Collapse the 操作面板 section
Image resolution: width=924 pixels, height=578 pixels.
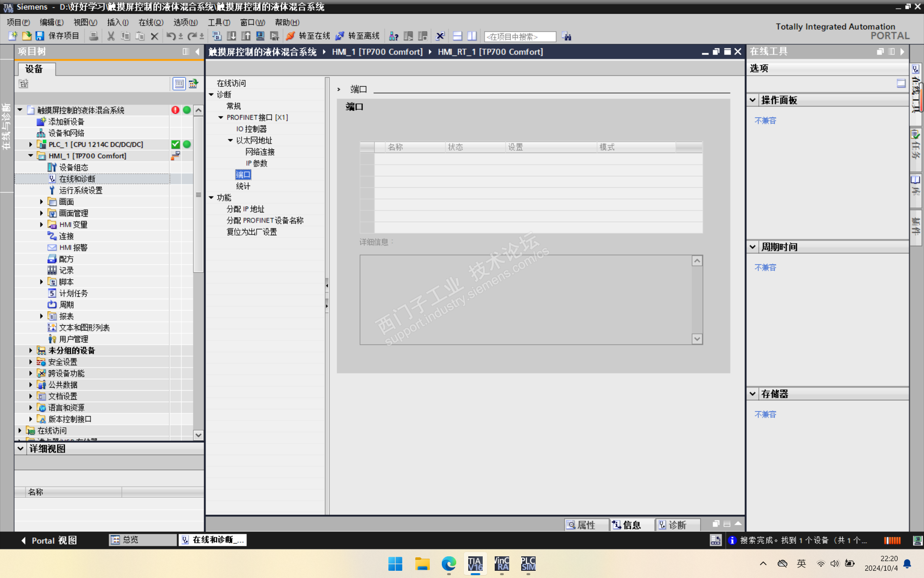753,100
